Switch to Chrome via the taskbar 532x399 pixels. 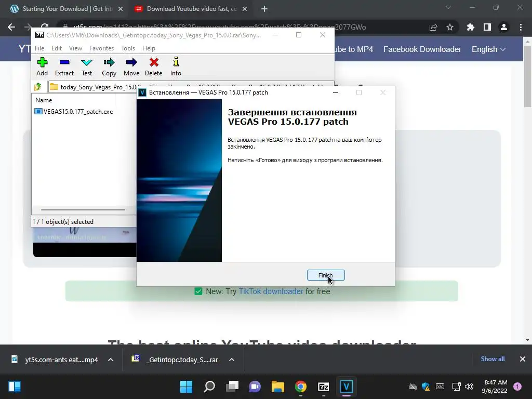[x=301, y=387]
